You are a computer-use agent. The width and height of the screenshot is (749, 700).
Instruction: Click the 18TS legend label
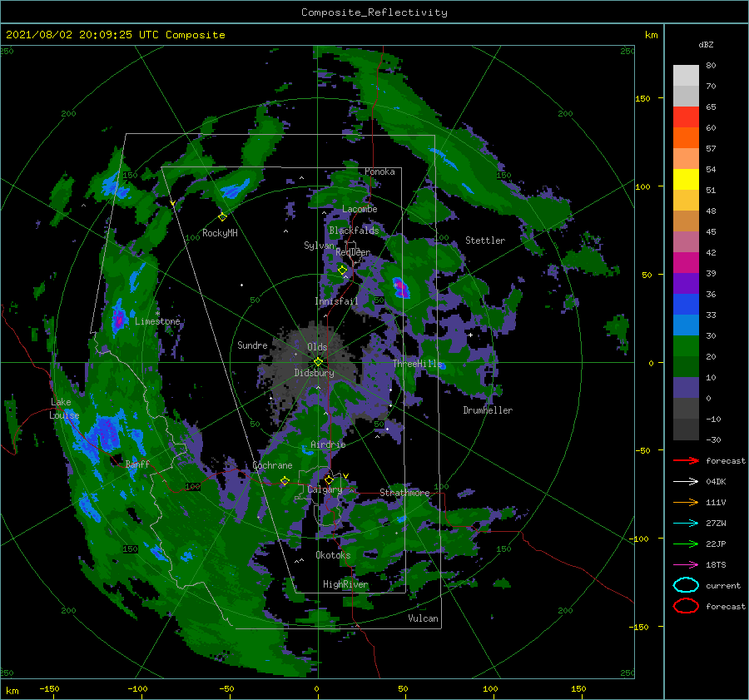(x=716, y=565)
